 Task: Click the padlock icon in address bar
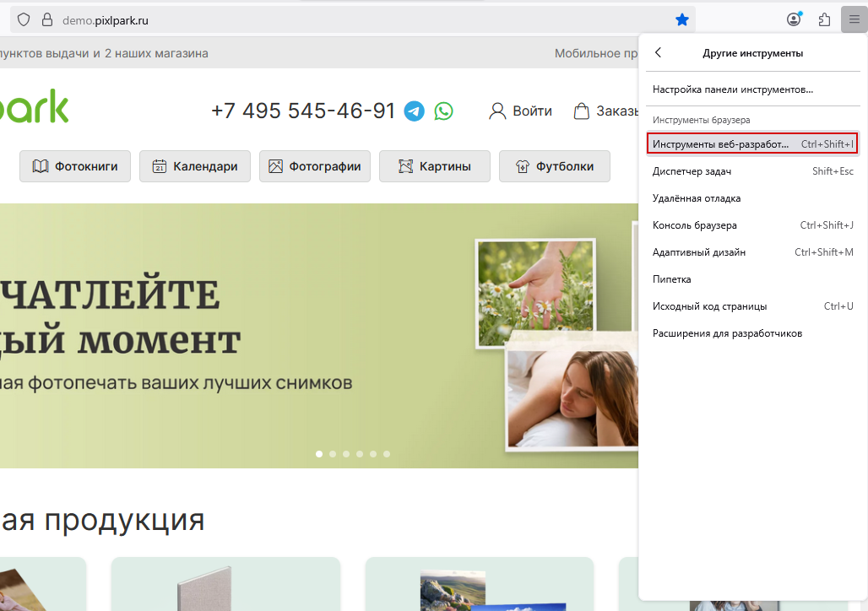click(x=47, y=19)
